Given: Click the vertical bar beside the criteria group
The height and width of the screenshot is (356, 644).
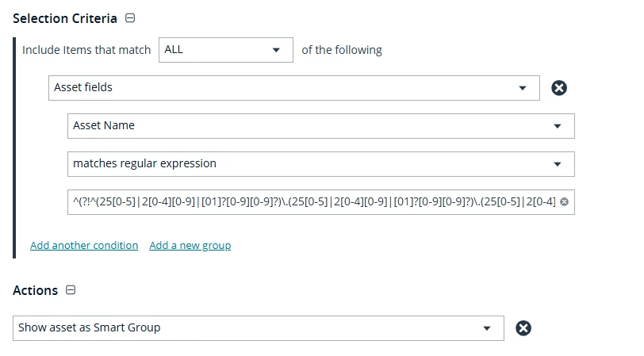Looking at the screenshot, I should 14,147.
